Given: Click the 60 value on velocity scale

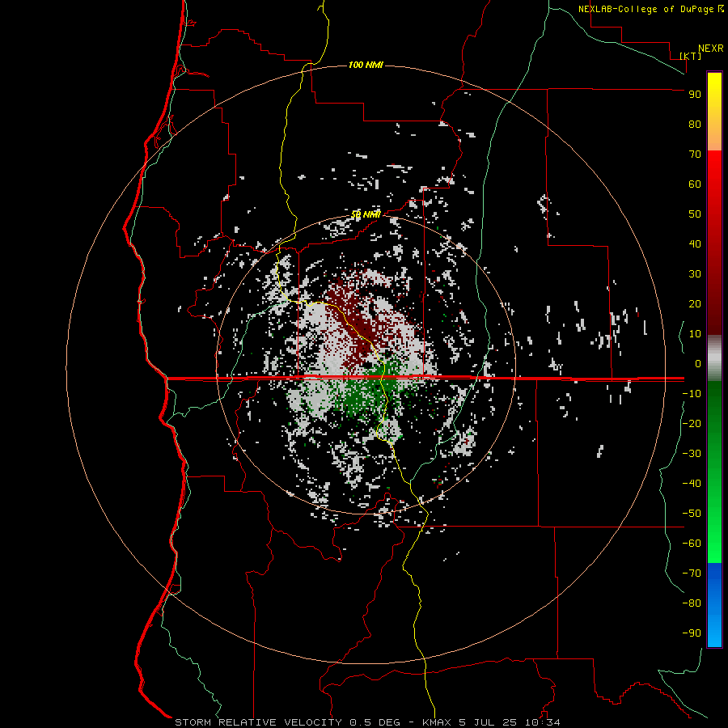Looking at the screenshot, I should tap(695, 184).
